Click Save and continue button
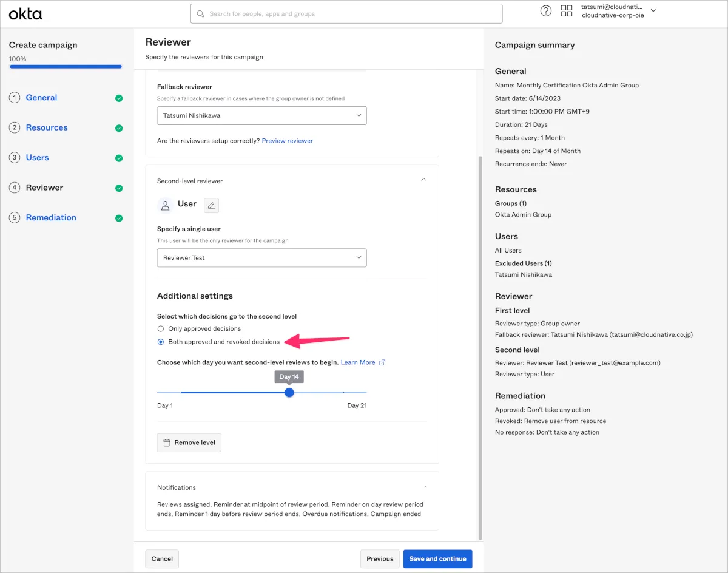 [x=437, y=559]
